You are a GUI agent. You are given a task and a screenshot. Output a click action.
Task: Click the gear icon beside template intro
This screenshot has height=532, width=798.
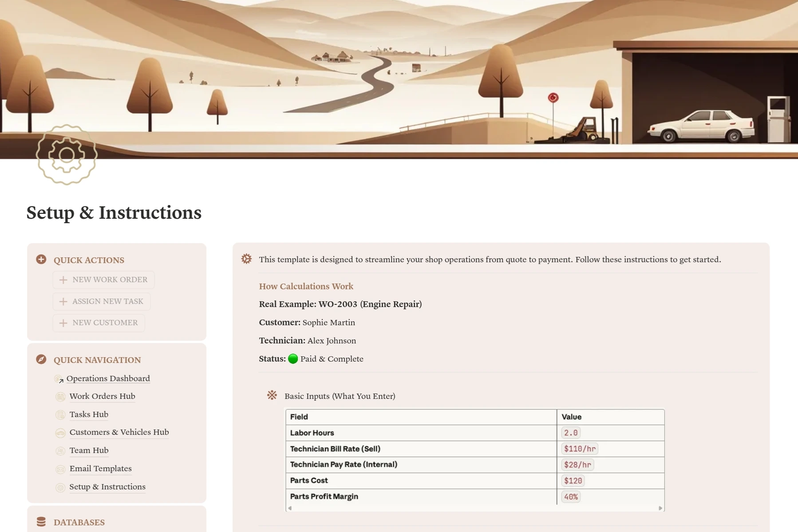click(x=246, y=259)
